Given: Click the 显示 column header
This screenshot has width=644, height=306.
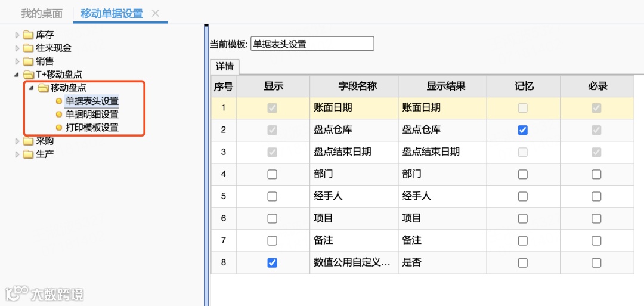Looking at the screenshot, I should (273, 86).
